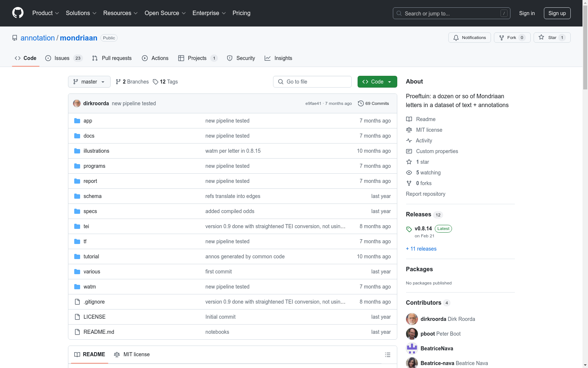Click the illustrations folder icon
588x368 pixels.
(x=77, y=151)
